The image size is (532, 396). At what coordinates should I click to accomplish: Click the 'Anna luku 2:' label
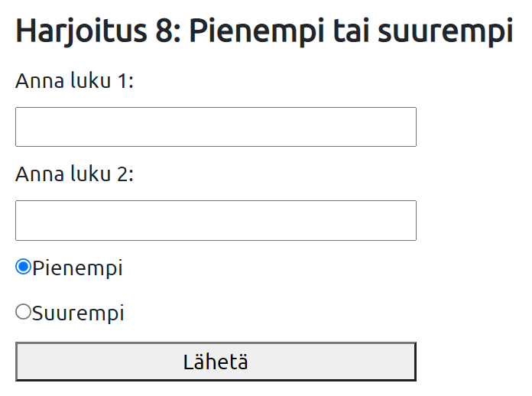(74, 174)
